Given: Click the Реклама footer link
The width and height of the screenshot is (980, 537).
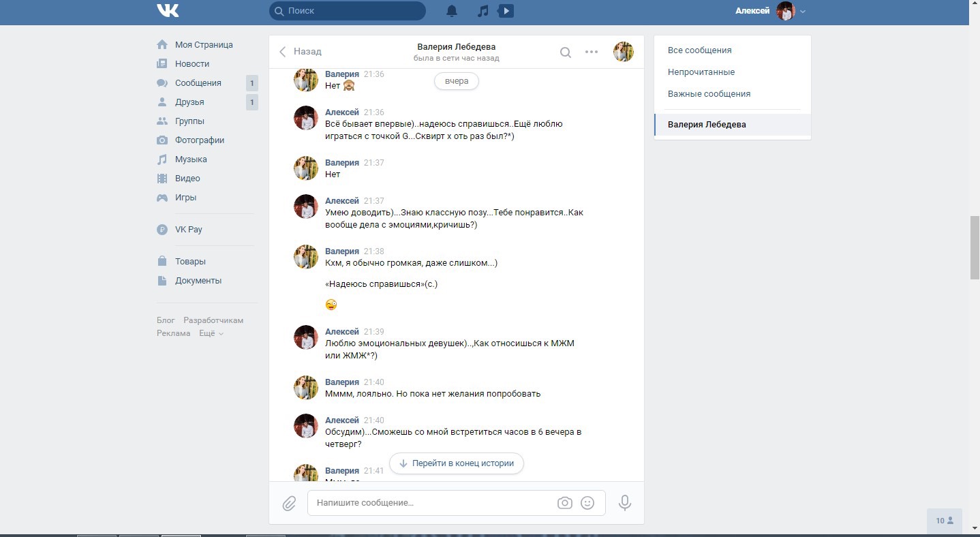Looking at the screenshot, I should coord(174,333).
